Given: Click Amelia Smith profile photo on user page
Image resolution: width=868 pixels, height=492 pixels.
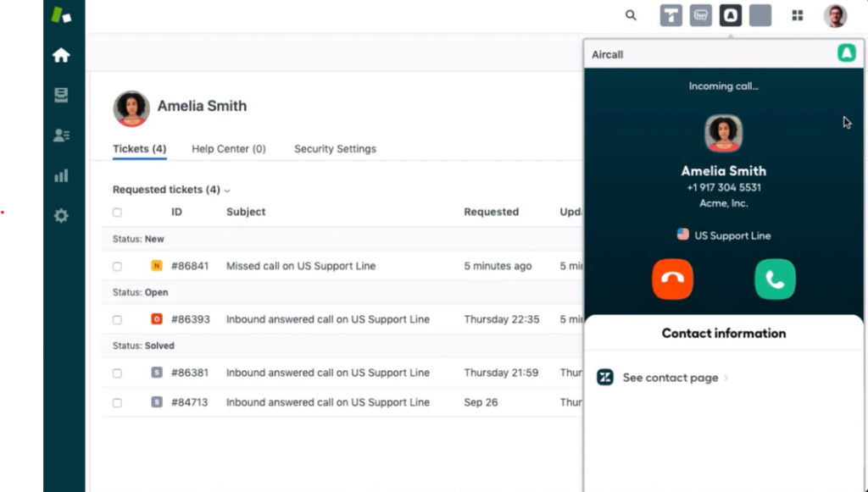Looking at the screenshot, I should tap(131, 109).
